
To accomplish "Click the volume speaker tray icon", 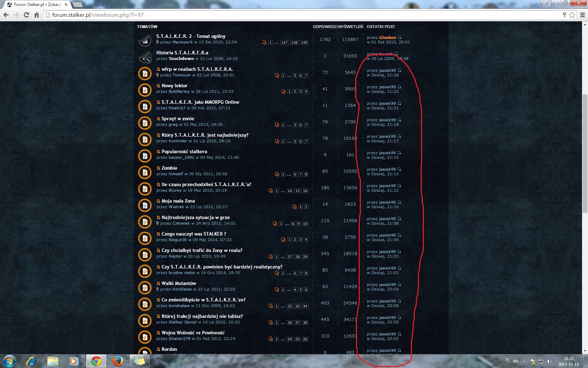I will [549, 361].
